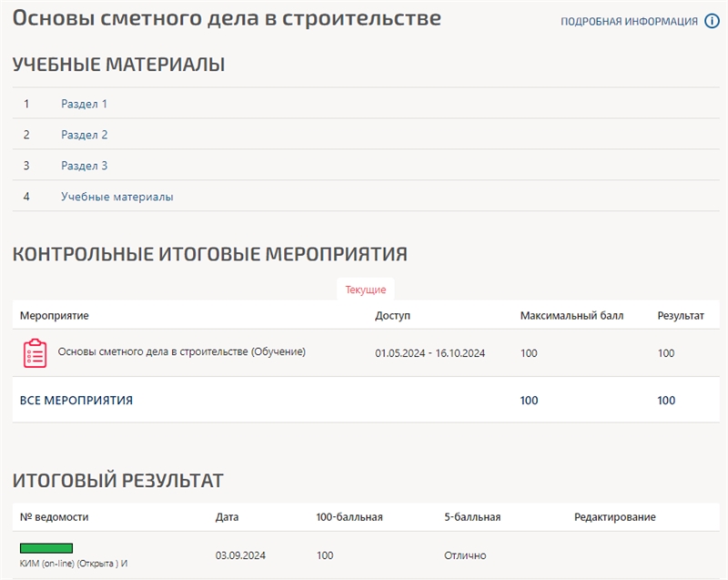Click the Мероприятие column header

coord(55,316)
